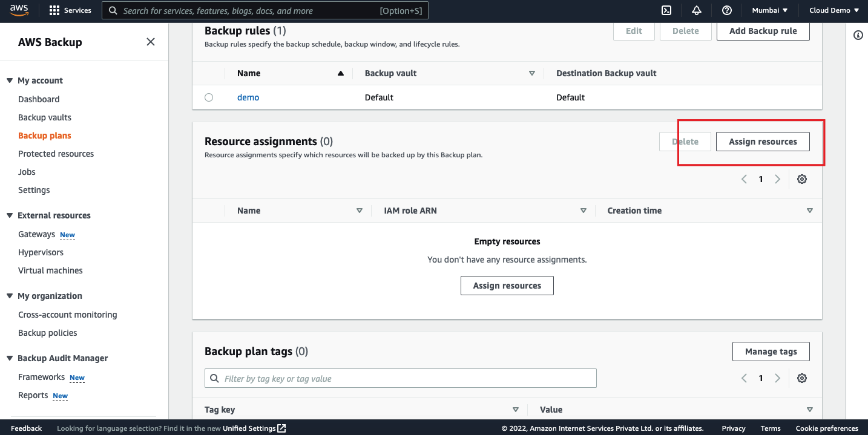The height and width of the screenshot is (435, 868).
Task: Open the help question mark icon
Action: (727, 10)
